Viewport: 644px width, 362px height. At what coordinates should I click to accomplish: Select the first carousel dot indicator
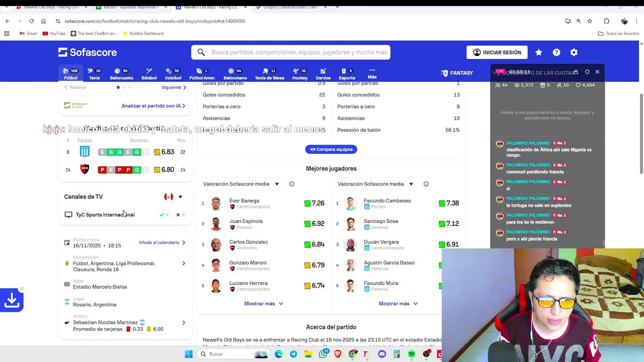tap(118, 87)
